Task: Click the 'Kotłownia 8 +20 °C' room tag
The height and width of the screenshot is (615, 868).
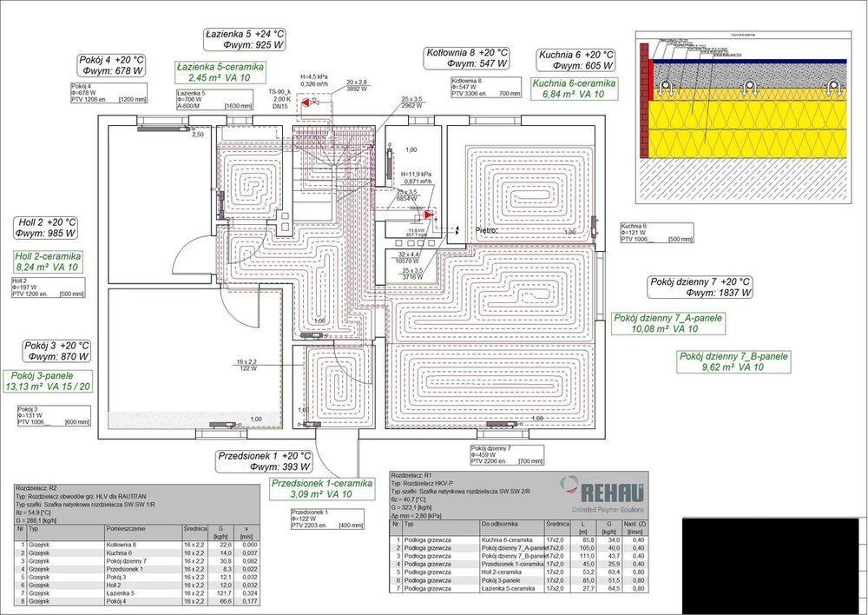Action: point(467,58)
